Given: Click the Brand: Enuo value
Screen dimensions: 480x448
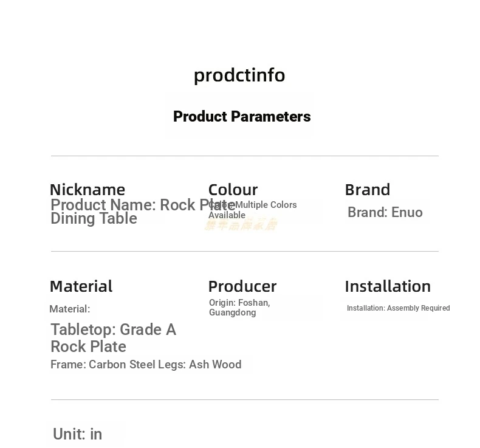Looking at the screenshot, I should coord(385,212).
